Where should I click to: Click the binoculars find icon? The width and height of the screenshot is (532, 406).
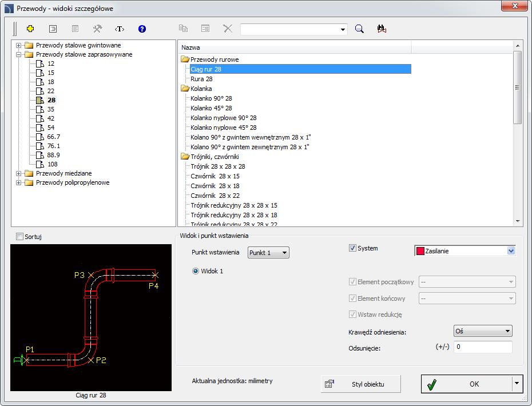pyautogui.click(x=382, y=29)
